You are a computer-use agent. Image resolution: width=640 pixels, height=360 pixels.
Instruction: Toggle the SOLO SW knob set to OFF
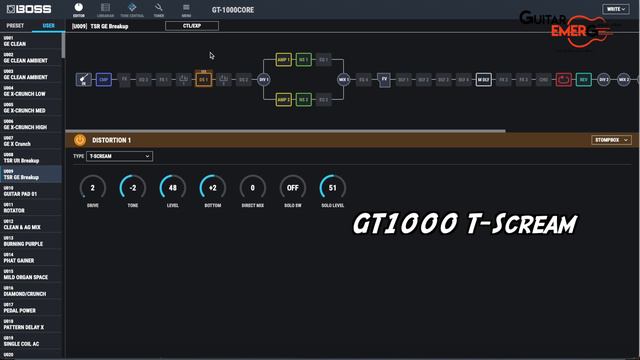click(293, 188)
